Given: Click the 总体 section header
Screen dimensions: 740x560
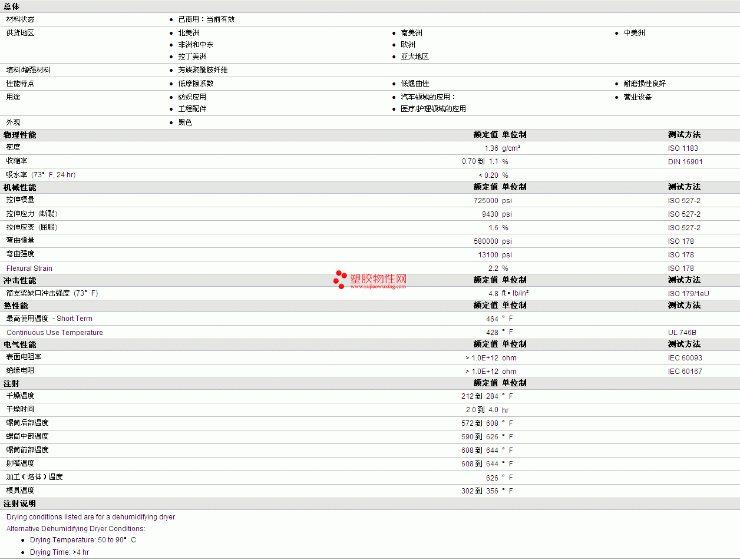Looking at the screenshot, I should click(x=11, y=6).
